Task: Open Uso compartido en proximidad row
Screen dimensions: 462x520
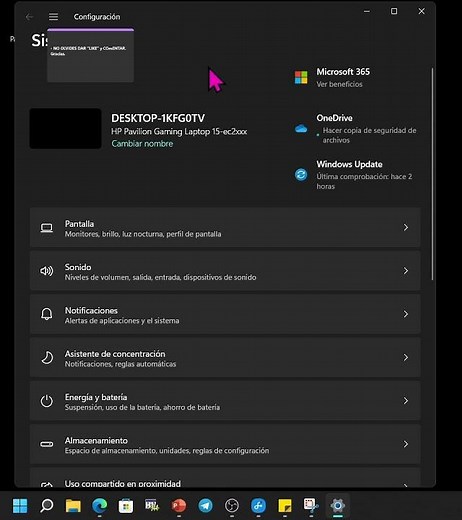Action: 225,478
